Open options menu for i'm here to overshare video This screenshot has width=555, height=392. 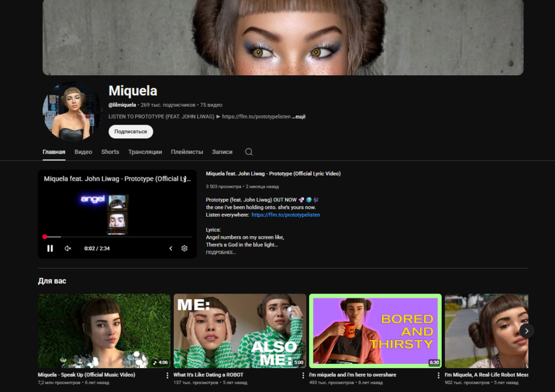tap(438, 375)
